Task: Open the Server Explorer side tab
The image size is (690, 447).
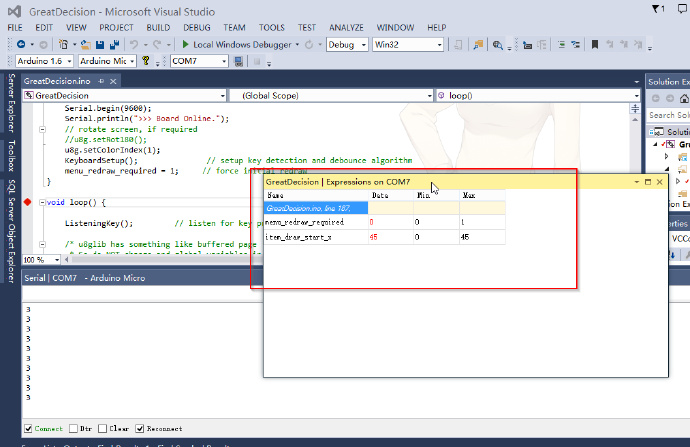Action: point(11,103)
